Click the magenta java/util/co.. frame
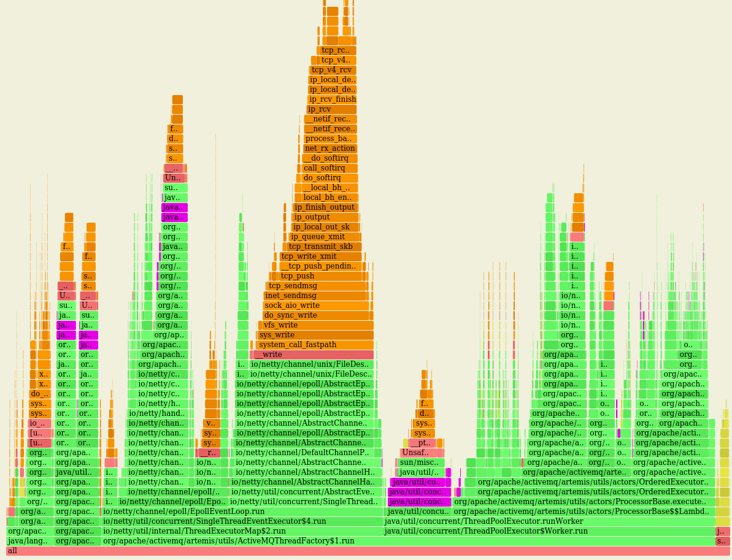Screen dimensions: 732x560 tap(417, 482)
